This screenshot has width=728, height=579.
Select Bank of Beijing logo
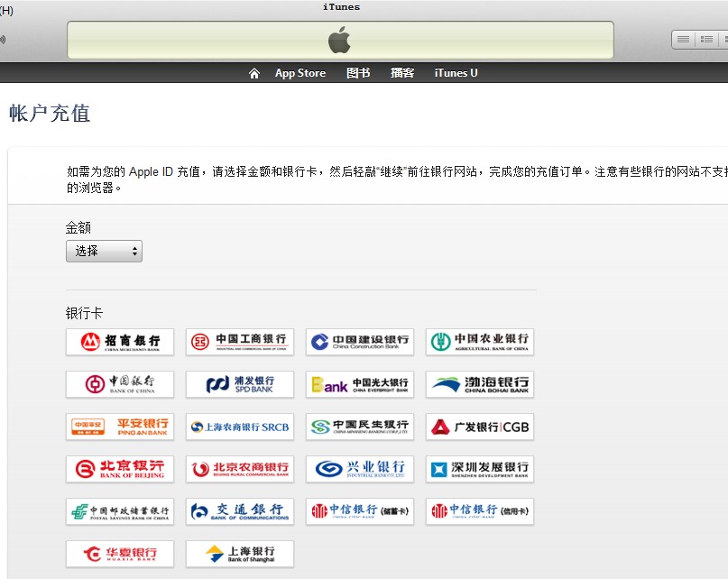coord(120,469)
